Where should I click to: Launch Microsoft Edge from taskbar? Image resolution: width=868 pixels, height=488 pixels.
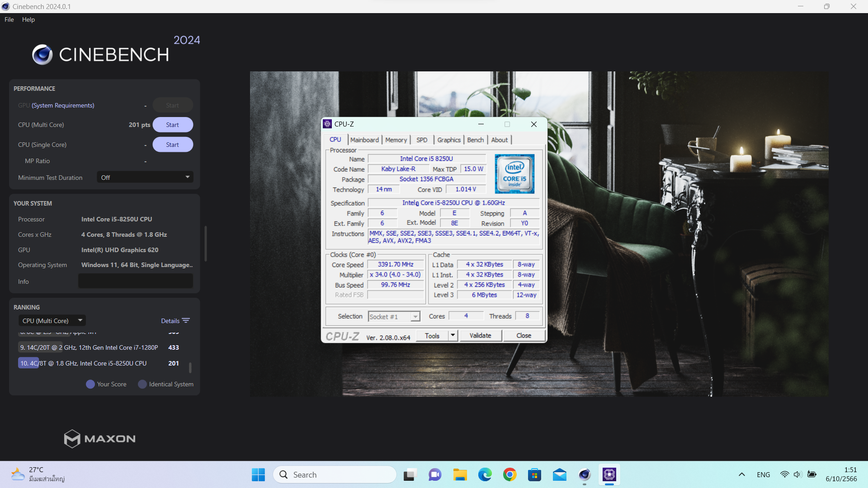click(485, 474)
